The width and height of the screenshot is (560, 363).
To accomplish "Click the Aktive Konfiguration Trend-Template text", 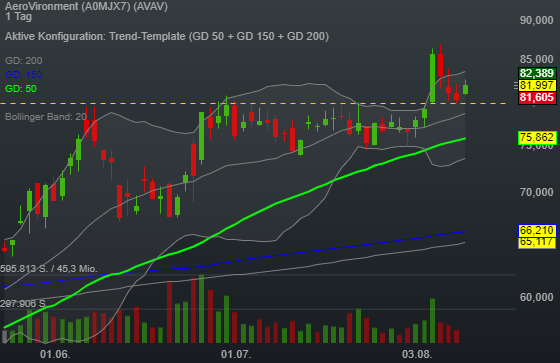I will (167, 36).
